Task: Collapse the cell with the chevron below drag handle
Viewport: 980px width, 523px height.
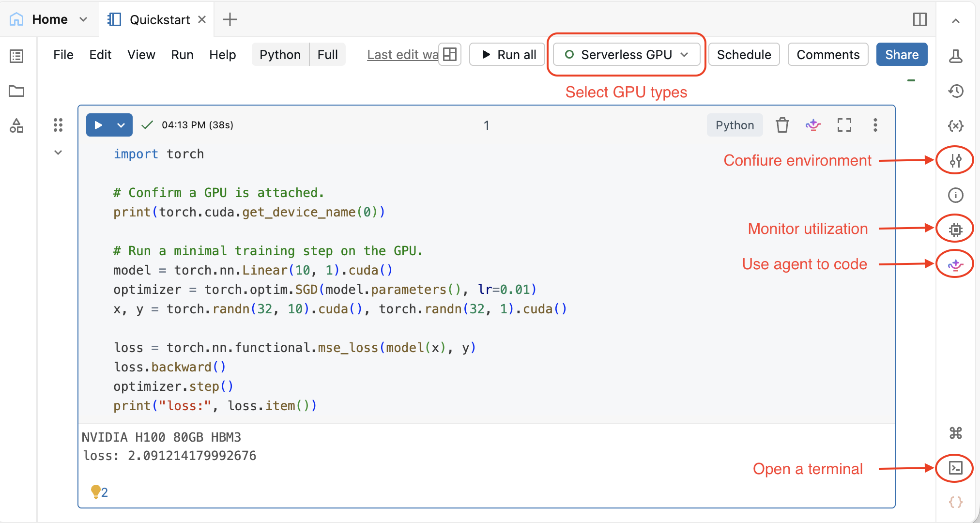Action: tap(58, 153)
